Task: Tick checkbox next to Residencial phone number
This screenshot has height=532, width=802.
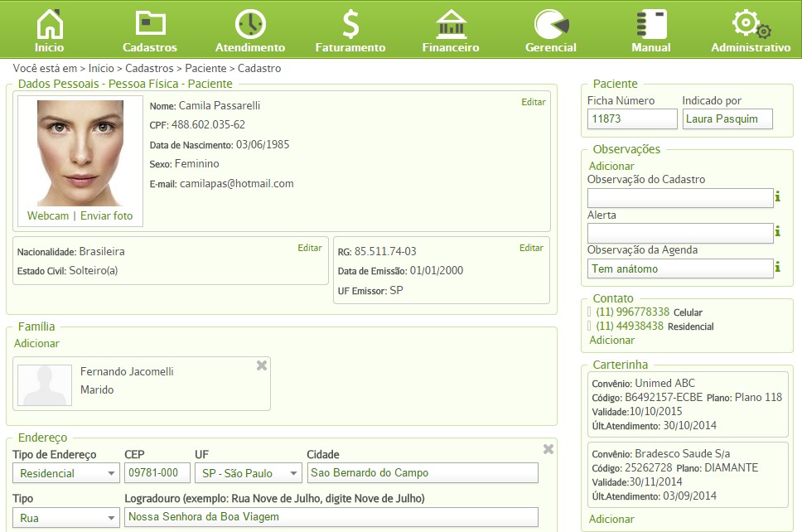Action: tap(589, 326)
